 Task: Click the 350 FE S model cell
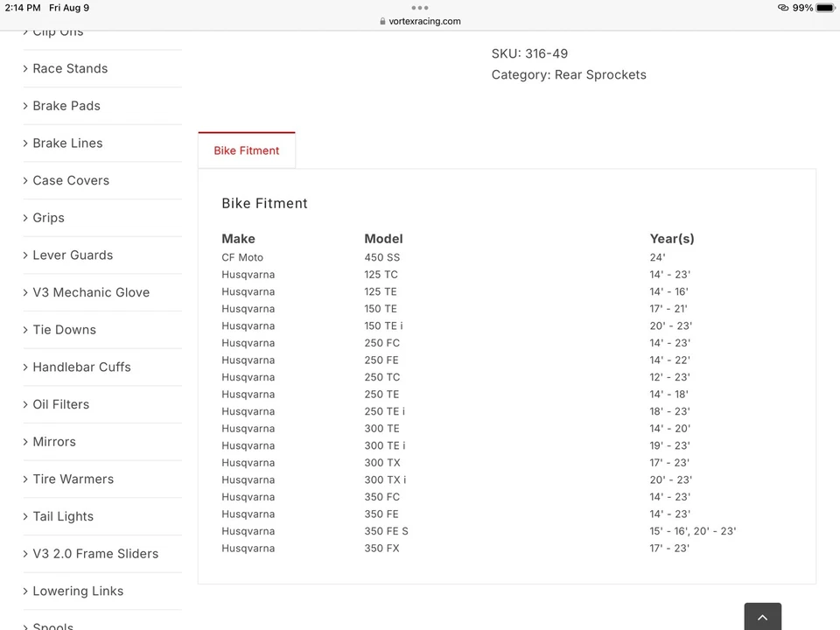[386, 532]
